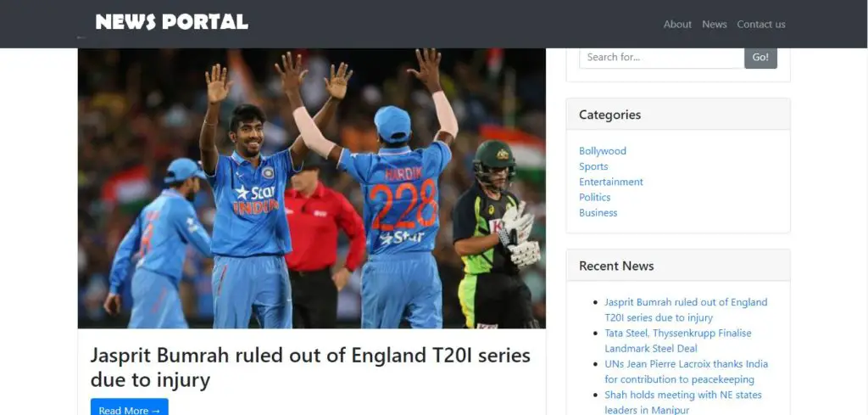Image resolution: width=868 pixels, height=415 pixels.
Task: Click the Categories panel header
Action: pyautogui.click(x=678, y=115)
